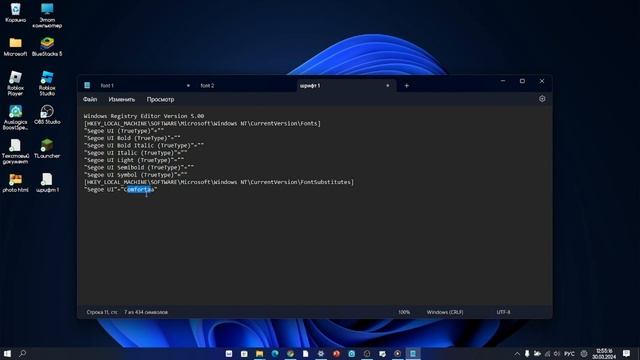Image resolution: width=640 pixels, height=360 pixels.
Task: Open the Текстовый документ desktop file
Action: pyautogui.click(x=16, y=151)
